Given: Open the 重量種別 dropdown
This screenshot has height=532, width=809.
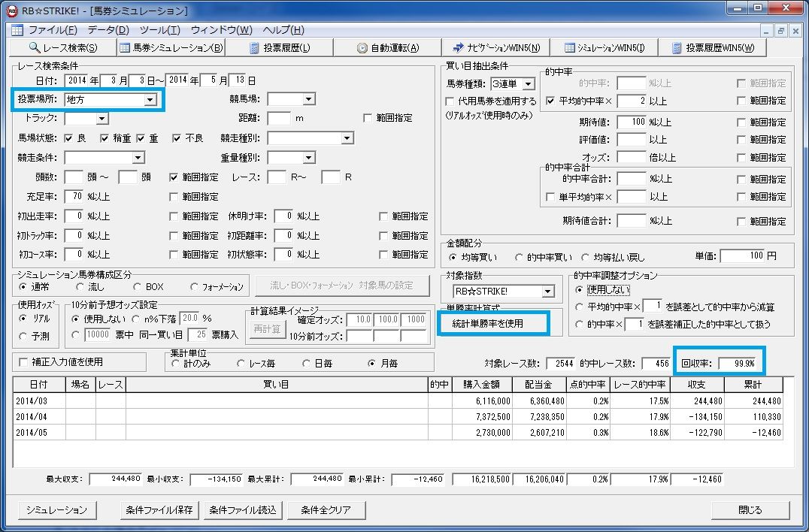Looking at the screenshot, I should pyautogui.click(x=309, y=158).
